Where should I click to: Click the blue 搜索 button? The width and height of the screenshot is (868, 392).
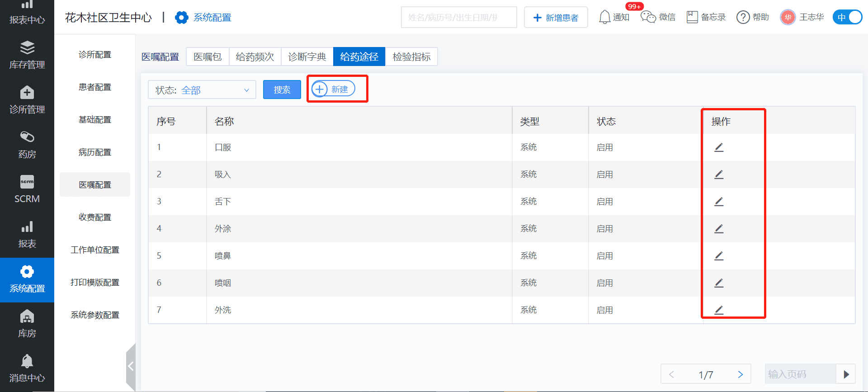282,90
